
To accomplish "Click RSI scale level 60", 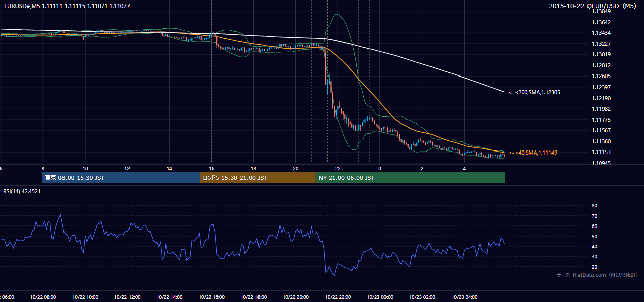I will pyautogui.click(x=594, y=226).
